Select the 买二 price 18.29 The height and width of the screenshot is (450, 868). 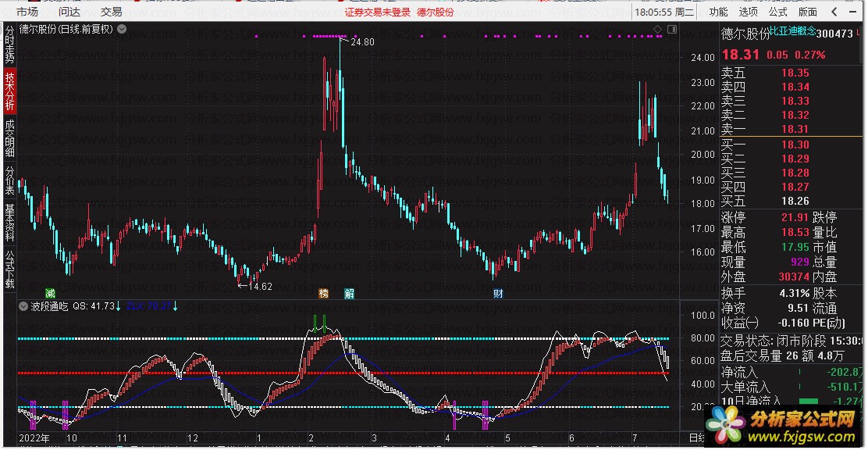tap(795, 159)
